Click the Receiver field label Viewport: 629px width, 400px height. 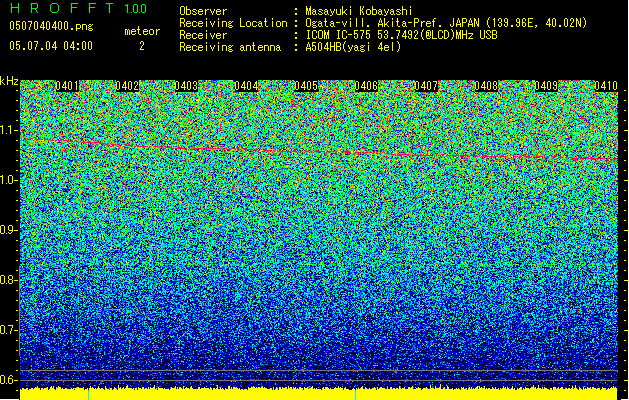coord(203,35)
